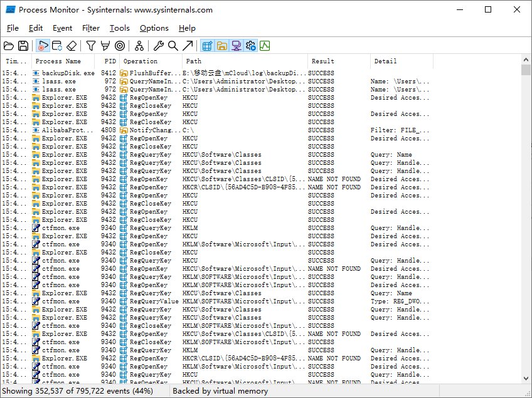Image resolution: width=532 pixels, height=398 pixels.
Task: Click the PID column header
Action: [x=107, y=61]
